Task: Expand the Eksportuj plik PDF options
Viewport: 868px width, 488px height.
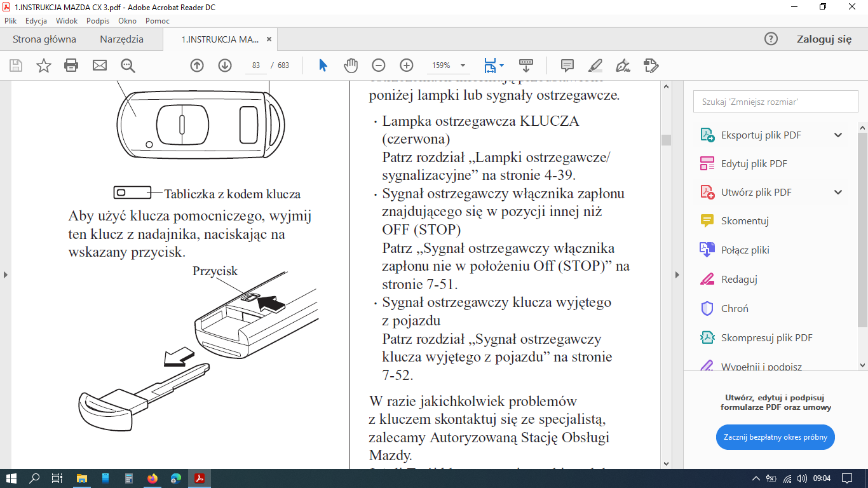Action: [x=838, y=135]
